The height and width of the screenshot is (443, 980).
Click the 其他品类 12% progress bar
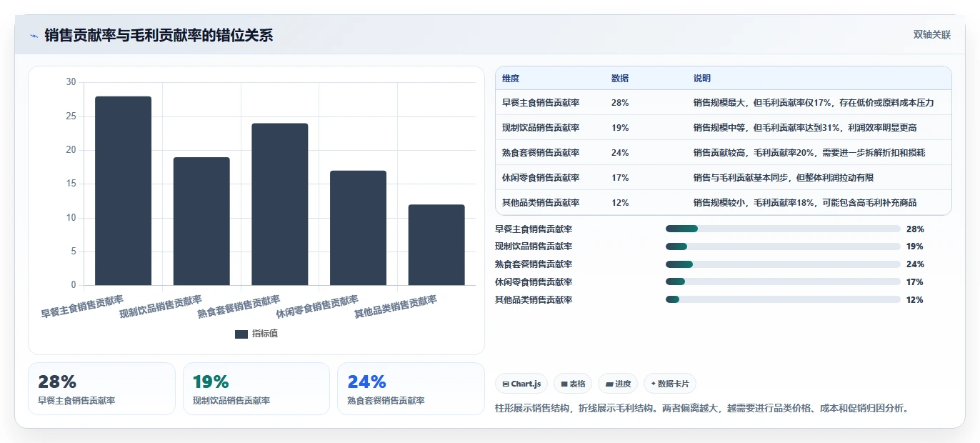coord(783,300)
